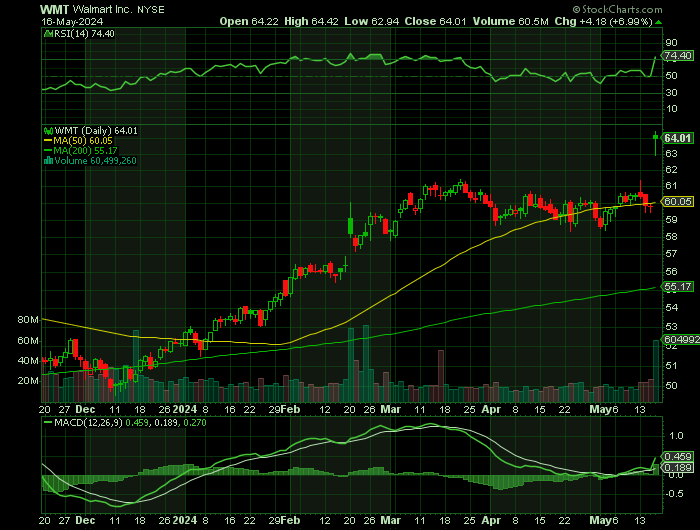Click the 90 level on RSI axis

[671, 43]
